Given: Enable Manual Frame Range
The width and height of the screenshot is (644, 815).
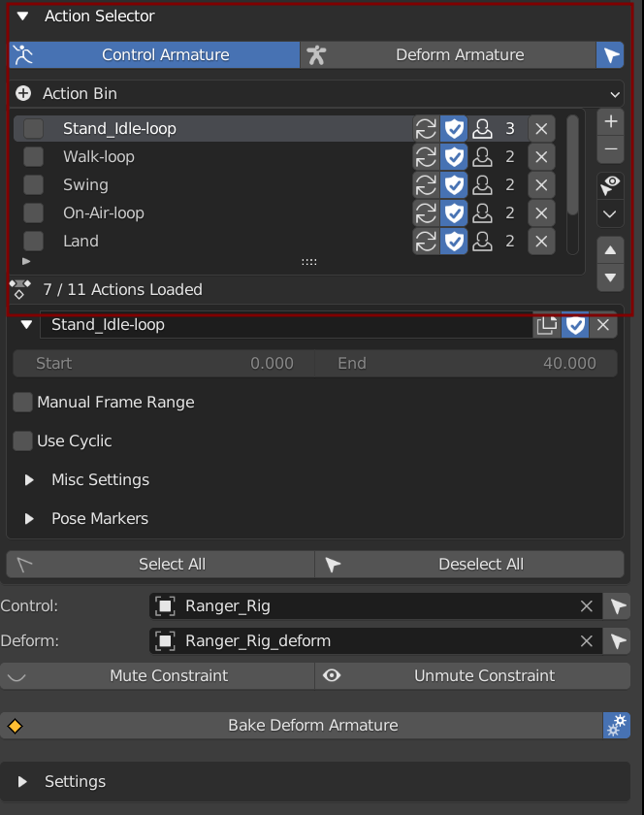Looking at the screenshot, I should (23, 403).
